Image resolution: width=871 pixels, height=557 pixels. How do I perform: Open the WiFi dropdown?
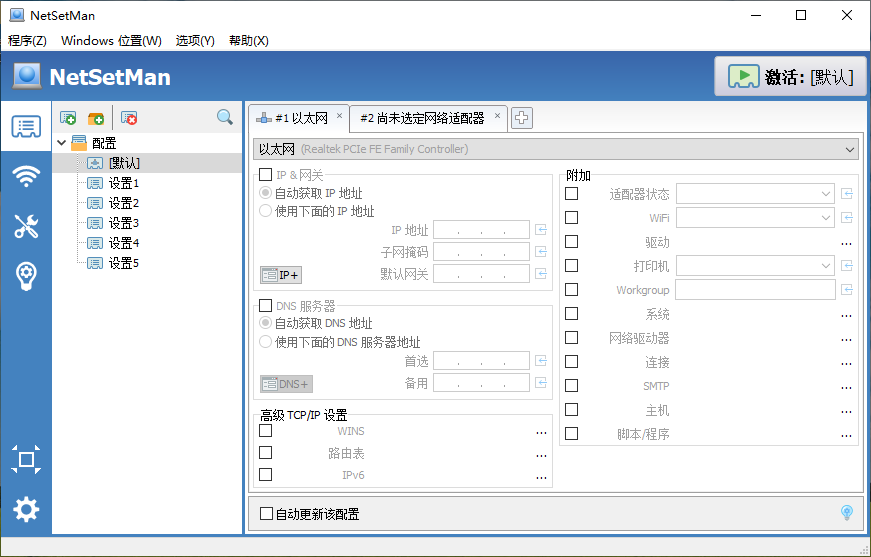[x=755, y=218]
